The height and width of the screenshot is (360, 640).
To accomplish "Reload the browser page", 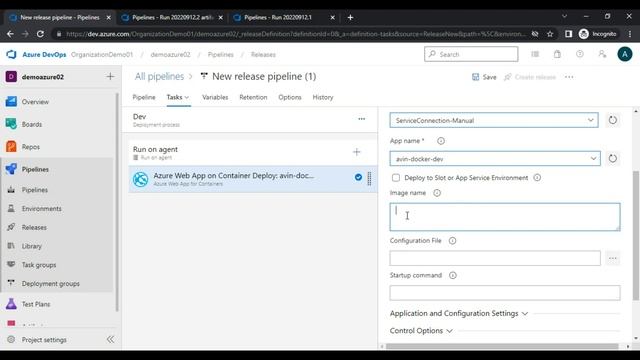I will [x=40, y=34].
